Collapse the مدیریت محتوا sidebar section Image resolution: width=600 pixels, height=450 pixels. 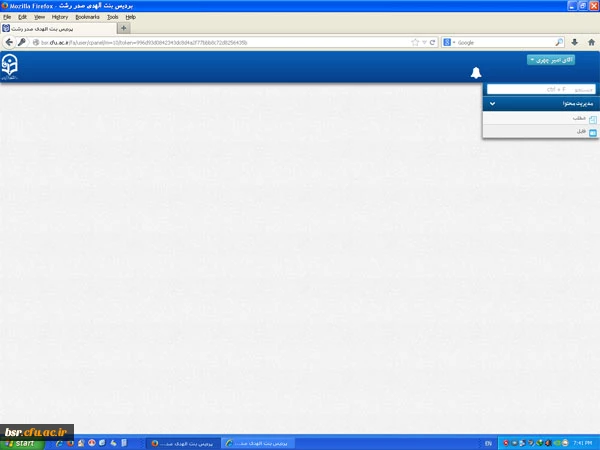491,103
